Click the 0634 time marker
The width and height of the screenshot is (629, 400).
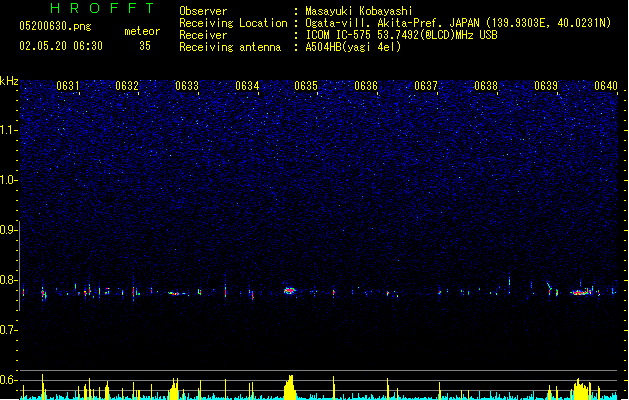(247, 86)
